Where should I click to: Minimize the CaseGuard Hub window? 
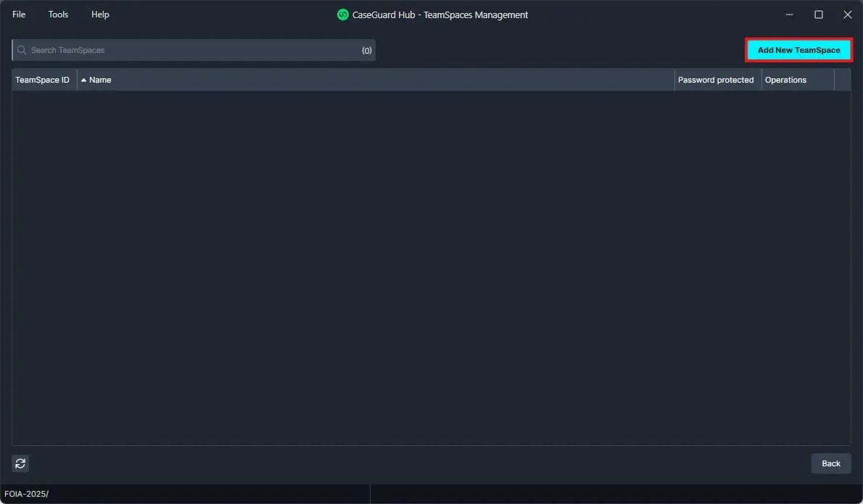(789, 15)
